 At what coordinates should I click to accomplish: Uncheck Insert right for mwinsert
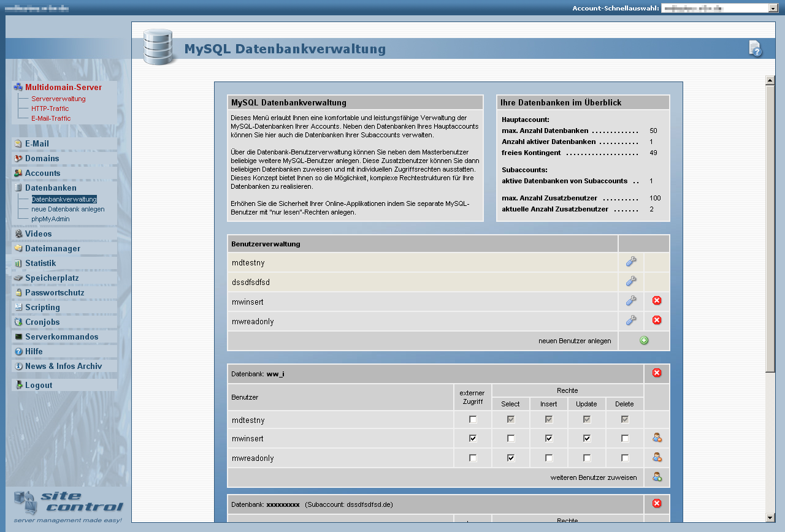(x=549, y=439)
